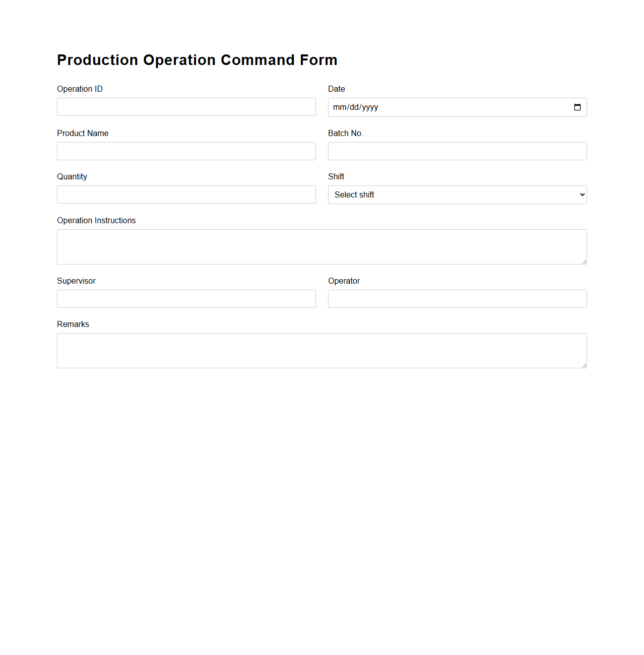Select the Supervisor input field

tap(186, 298)
